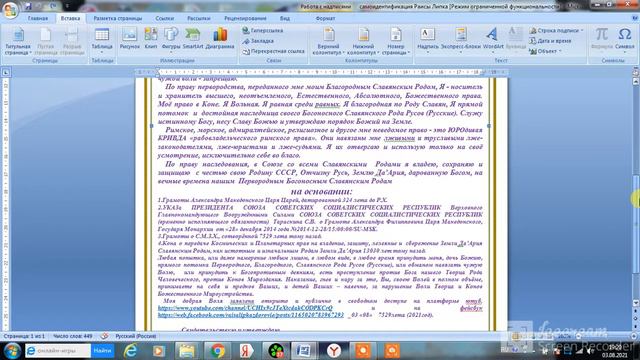Click the scroll down arrow
640x360 pixels.
point(636,303)
